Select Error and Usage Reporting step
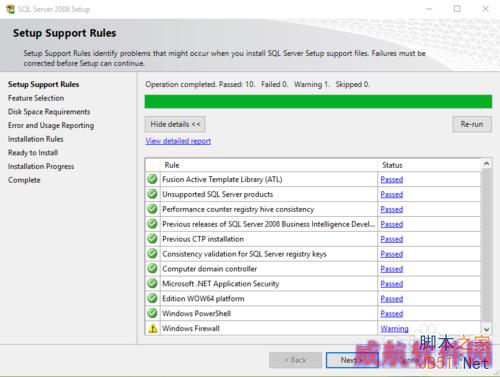 pyautogui.click(x=51, y=125)
